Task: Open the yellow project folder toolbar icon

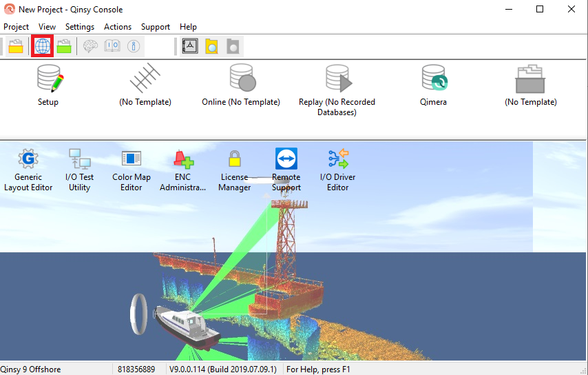Action: [16, 46]
